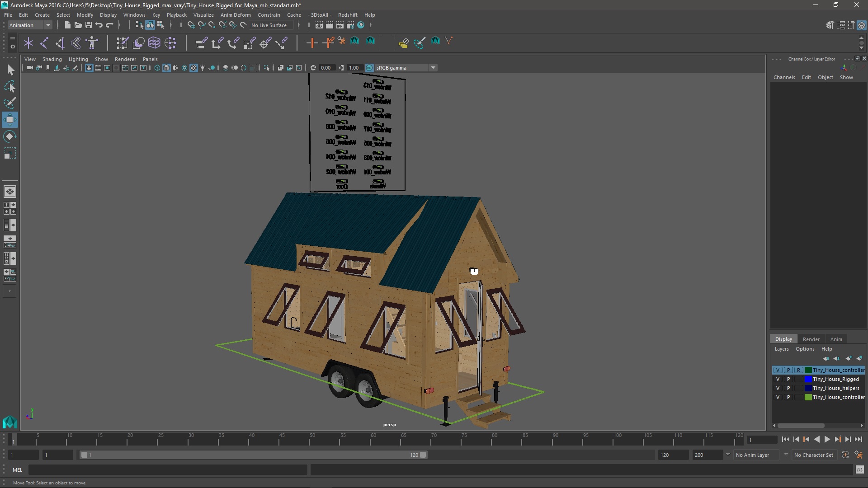The width and height of the screenshot is (868, 488).
Task: Open the Anim Deform menu
Action: tap(236, 15)
